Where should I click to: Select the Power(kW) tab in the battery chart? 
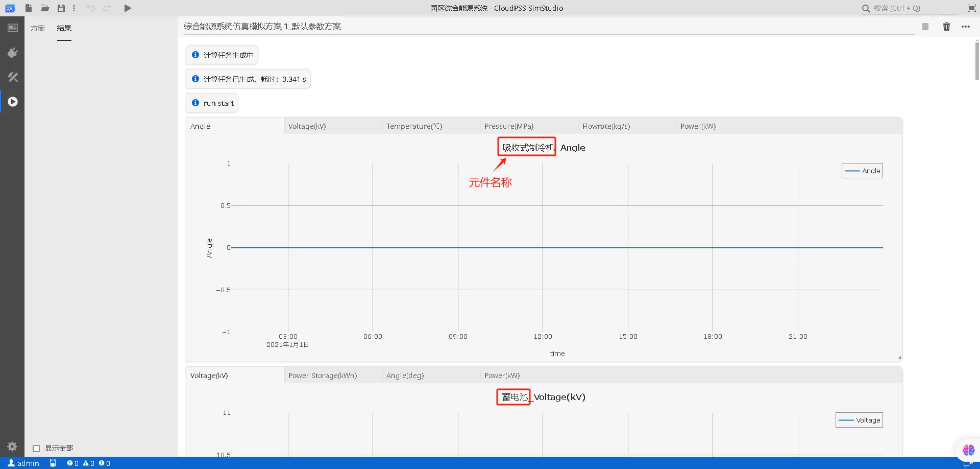pos(529,376)
